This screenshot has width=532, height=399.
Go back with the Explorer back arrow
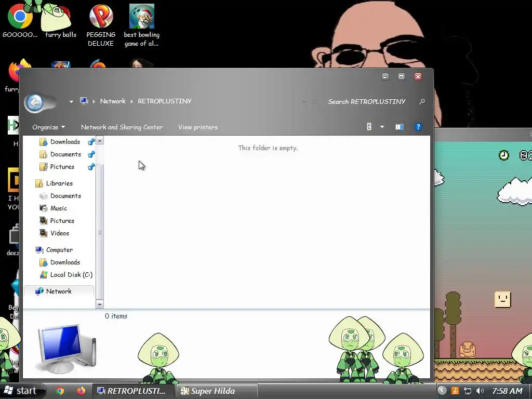coord(35,102)
